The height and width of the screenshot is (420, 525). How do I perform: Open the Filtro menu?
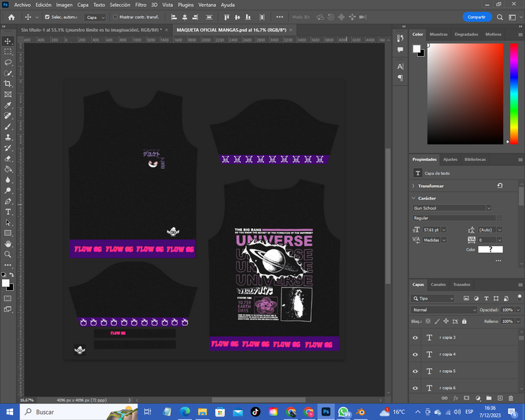(x=140, y=5)
